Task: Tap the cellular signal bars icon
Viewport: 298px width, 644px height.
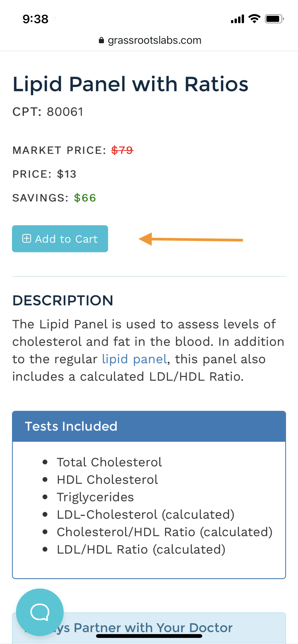Action: click(237, 19)
